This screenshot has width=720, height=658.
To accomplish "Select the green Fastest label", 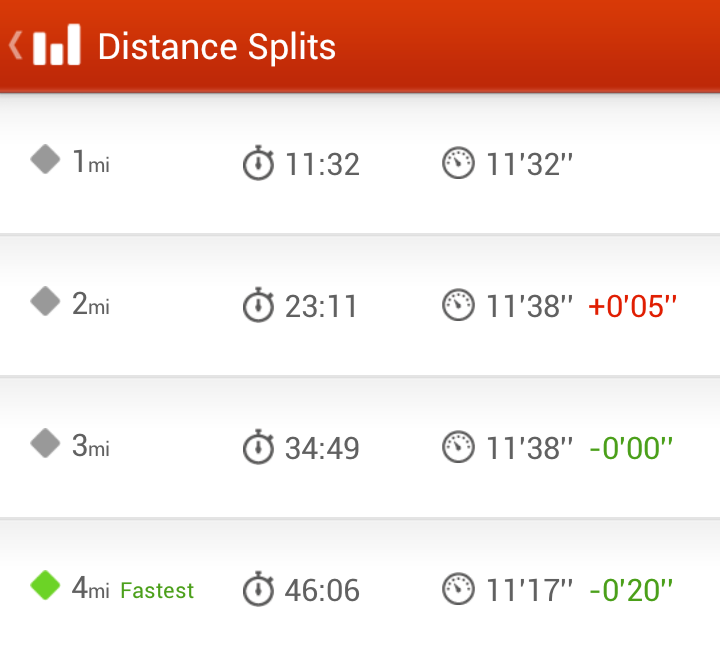I will click(x=157, y=591).
